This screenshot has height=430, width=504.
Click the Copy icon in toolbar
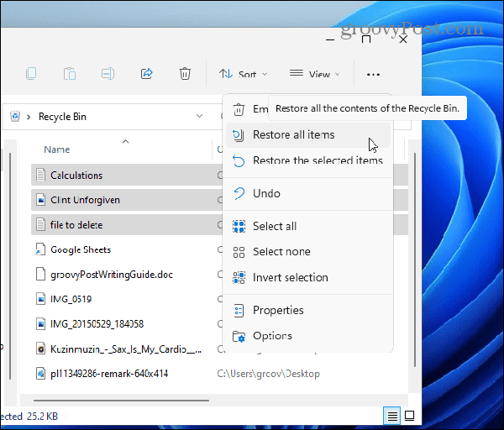31,74
